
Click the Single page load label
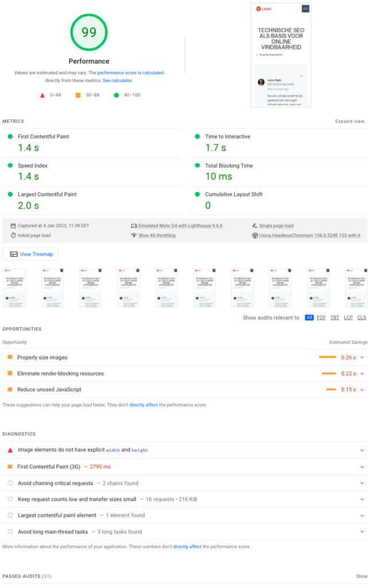[x=276, y=226]
